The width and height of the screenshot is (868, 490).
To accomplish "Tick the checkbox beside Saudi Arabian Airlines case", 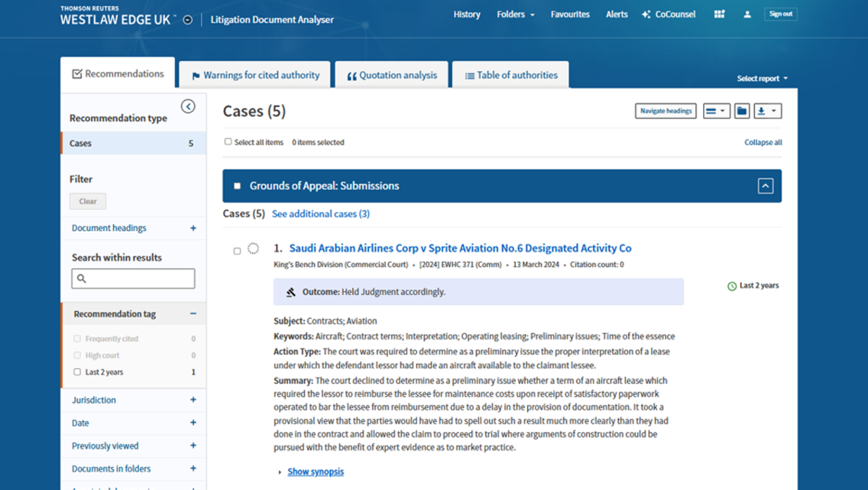I will click(237, 250).
